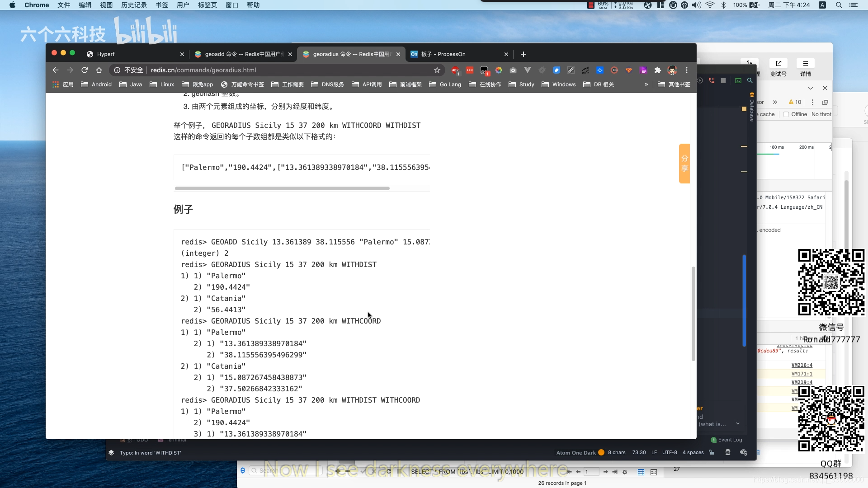Viewport: 868px width, 488px height.
Task: Open the 书签 menu in the menu bar
Action: (162, 5)
